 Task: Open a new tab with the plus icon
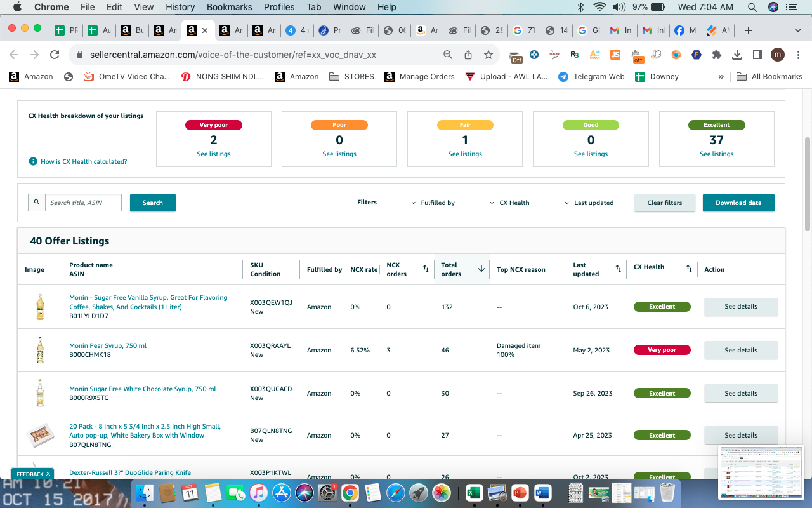pos(749,30)
